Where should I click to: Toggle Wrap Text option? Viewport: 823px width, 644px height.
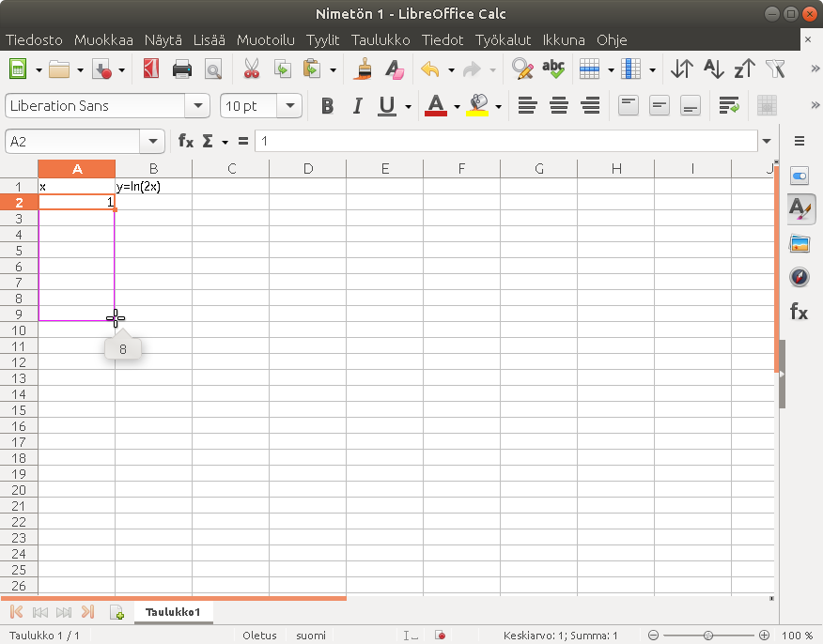click(x=728, y=106)
